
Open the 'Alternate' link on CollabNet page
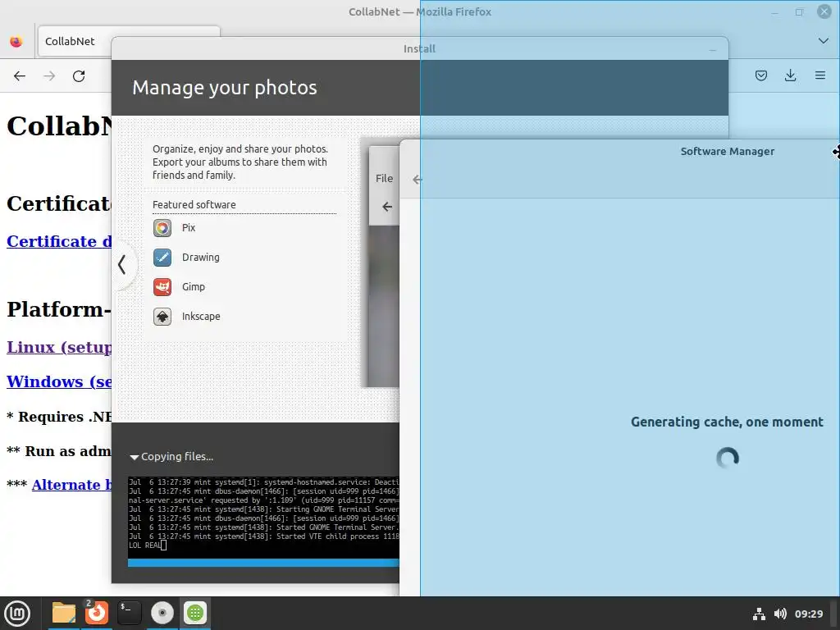(x=71, y=484)
